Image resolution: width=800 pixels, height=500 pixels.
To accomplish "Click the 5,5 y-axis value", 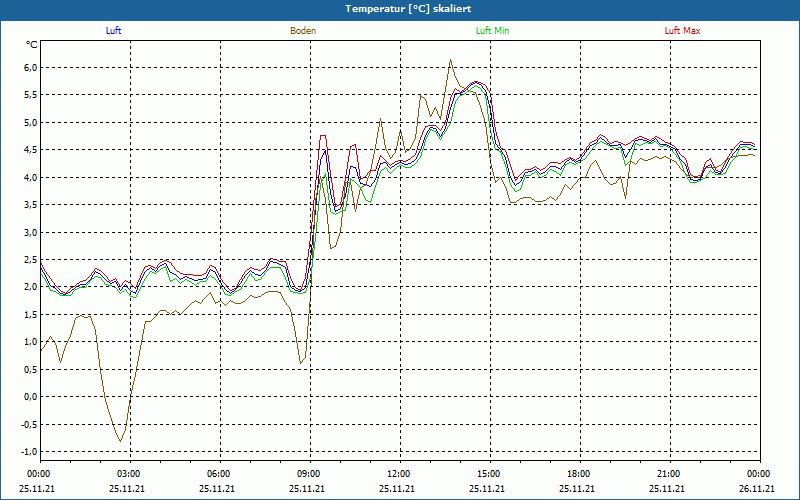I will click(x=31, y=95).
